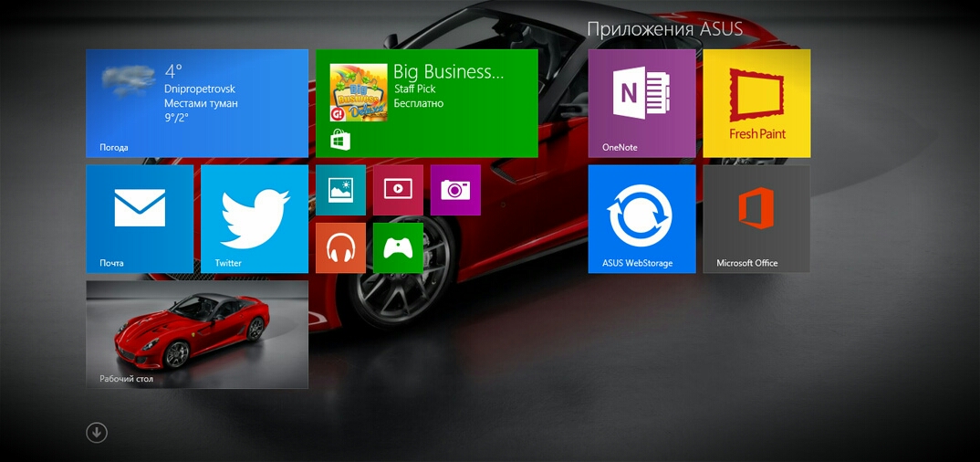This screenshot has height=462, width=980.
Task: Show all apps with the down arrow
Action: (97, 433)
